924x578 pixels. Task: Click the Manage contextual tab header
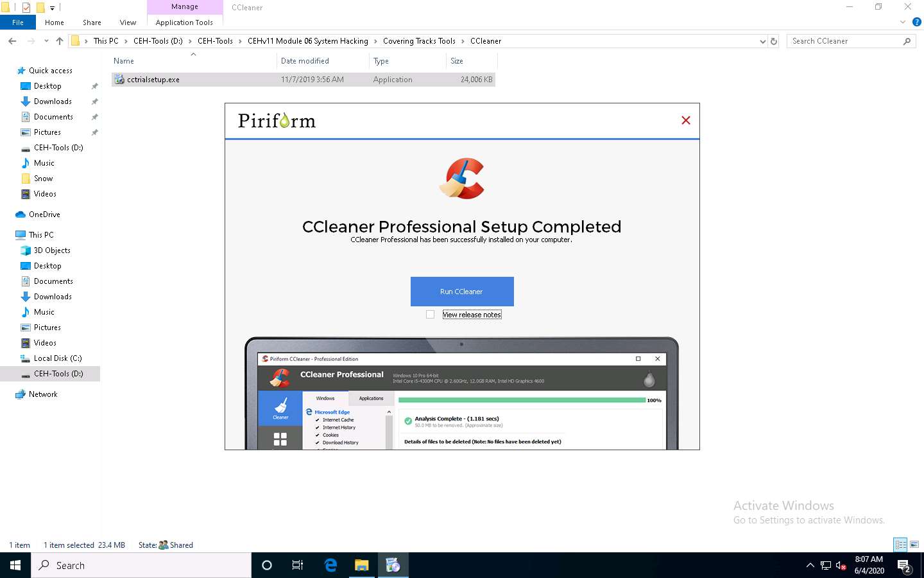(185, 6)
